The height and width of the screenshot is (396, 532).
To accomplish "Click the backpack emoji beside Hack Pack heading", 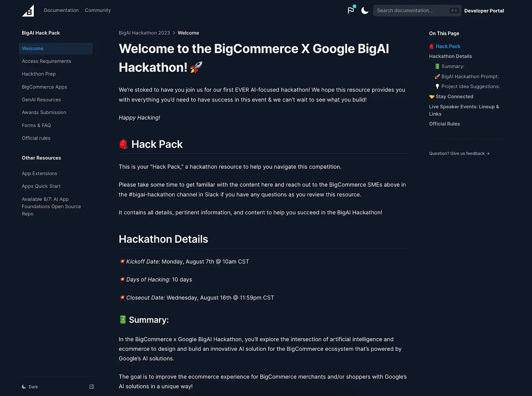I will (123, 144).
